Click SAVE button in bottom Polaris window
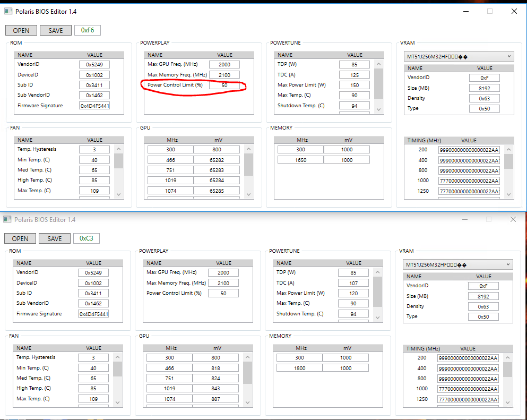The height and width of the screenshot is (420, 527). 55,238
